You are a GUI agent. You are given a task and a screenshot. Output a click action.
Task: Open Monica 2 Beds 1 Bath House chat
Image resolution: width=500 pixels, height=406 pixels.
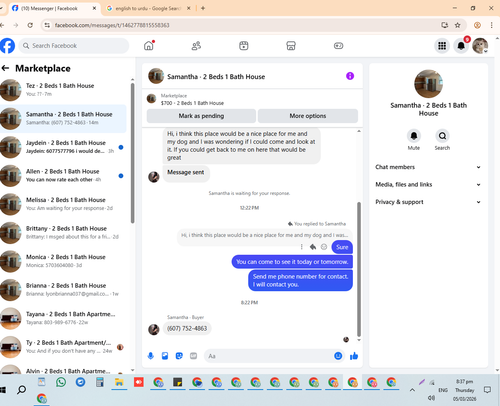click(x=63, y=261)
